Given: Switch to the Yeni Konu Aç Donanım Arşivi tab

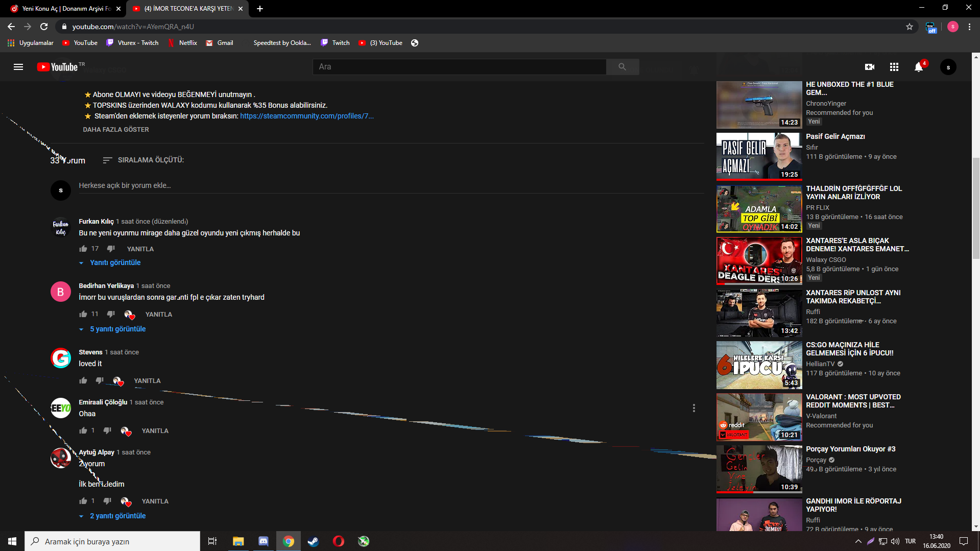Looking at the screenshot, I should (x=66, y=9).
